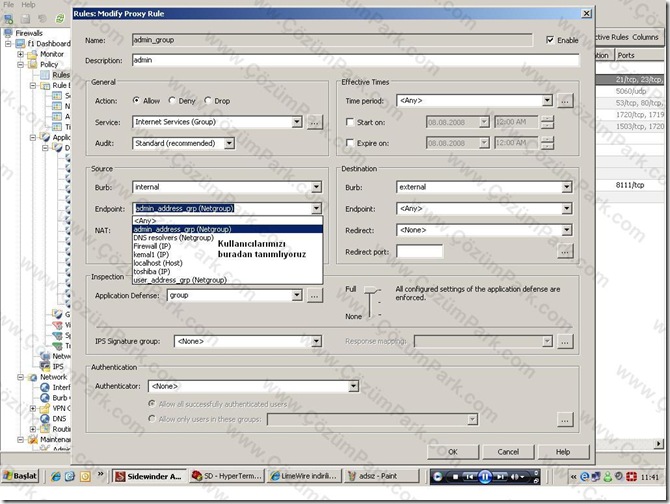670x504 pixels.
Task: Click the Network node globe icon
Action: point(32,377)
